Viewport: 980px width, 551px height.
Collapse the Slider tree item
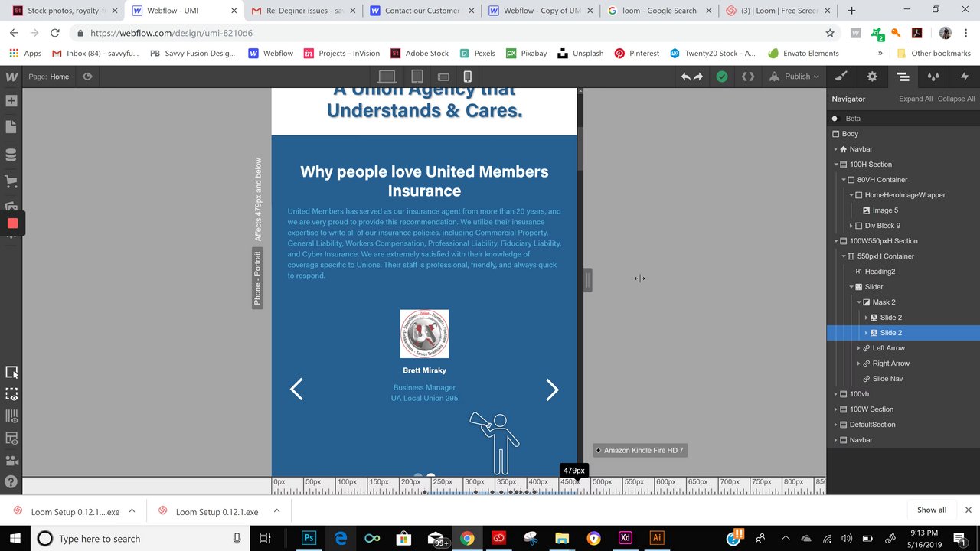(851, 287)
